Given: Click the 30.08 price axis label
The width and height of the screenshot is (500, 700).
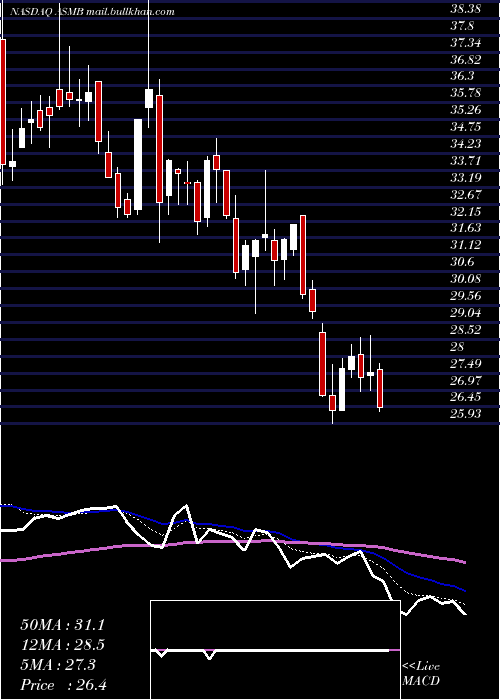Looking at the screenshot, I should click(466, 279).
